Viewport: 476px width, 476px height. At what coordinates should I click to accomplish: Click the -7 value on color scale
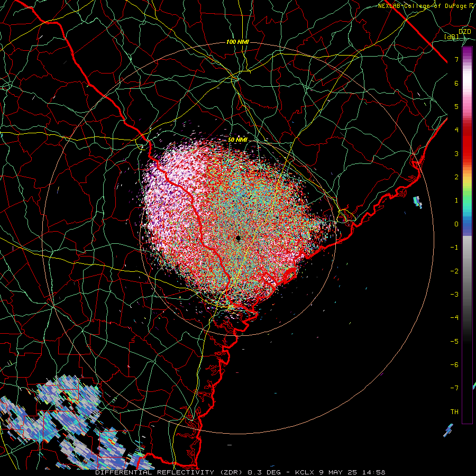[454, 388]
